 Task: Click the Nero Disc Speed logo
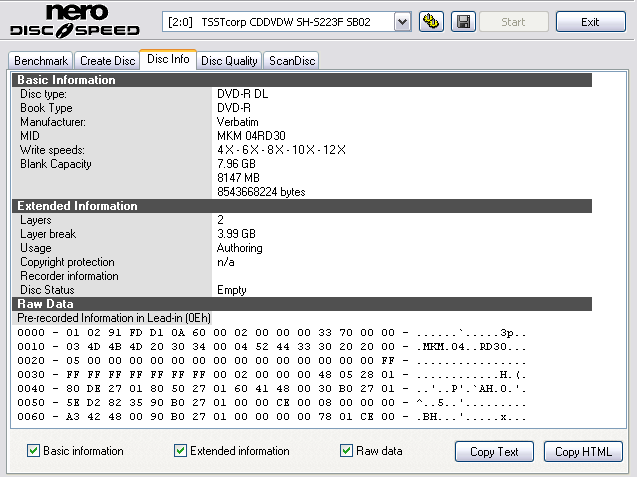(x=75, y=21)
